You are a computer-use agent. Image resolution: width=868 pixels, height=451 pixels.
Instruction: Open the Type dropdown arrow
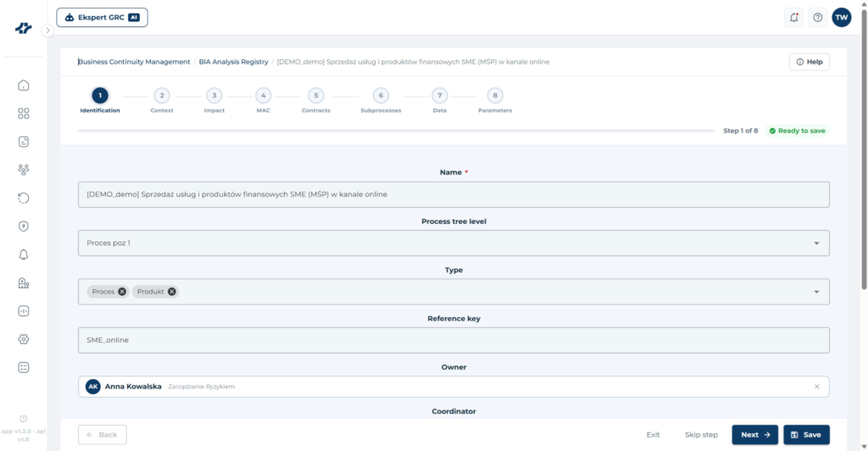(816, 292)
